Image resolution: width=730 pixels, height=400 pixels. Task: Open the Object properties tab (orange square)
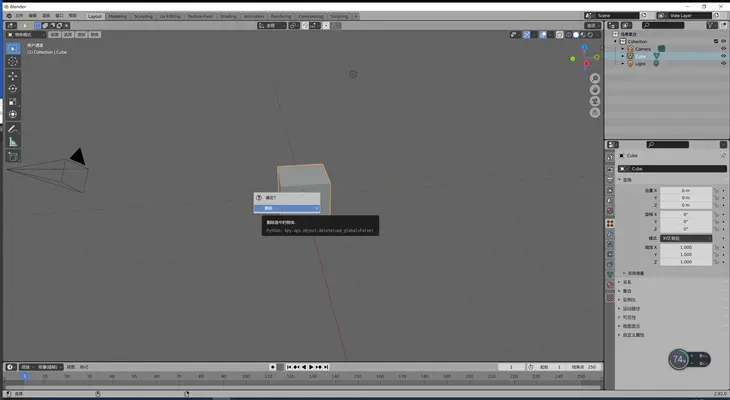(610, 224)
